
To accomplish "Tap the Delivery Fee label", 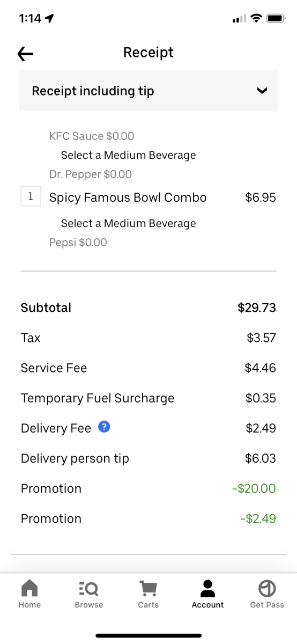I will 56,428.
